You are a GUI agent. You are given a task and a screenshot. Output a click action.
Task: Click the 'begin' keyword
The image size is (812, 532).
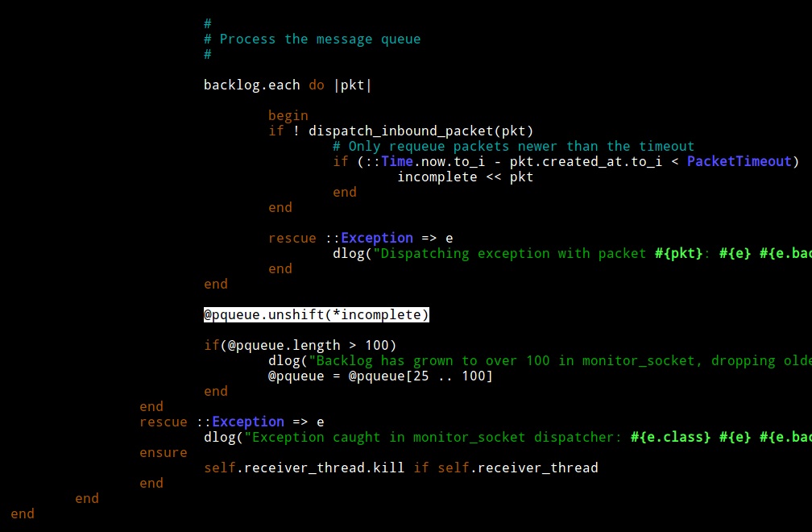(288, 115)
